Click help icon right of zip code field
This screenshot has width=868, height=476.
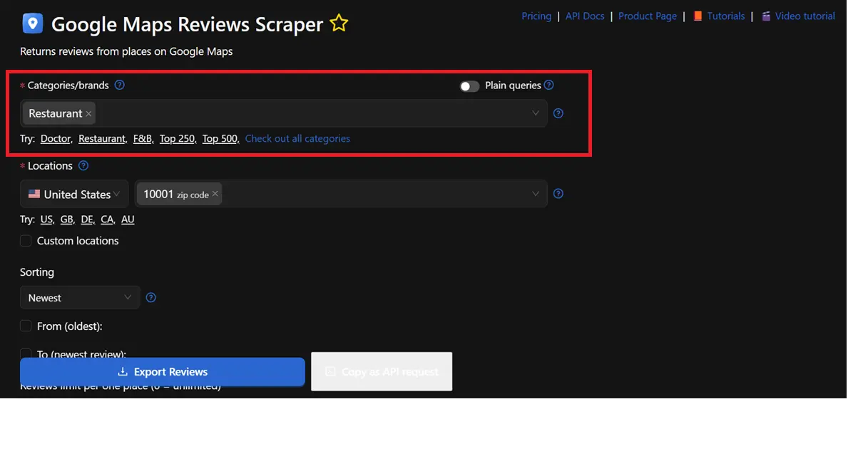558,194
